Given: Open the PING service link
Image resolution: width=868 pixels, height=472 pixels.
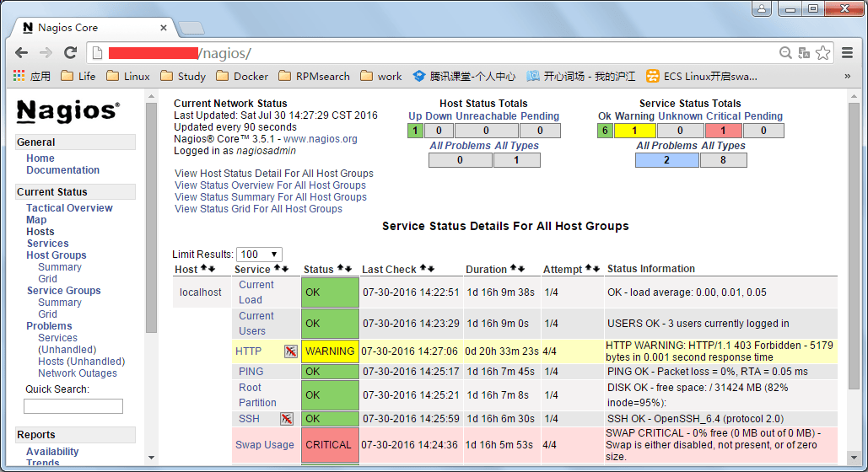Looking at the screenshot, I should (251, 372).
